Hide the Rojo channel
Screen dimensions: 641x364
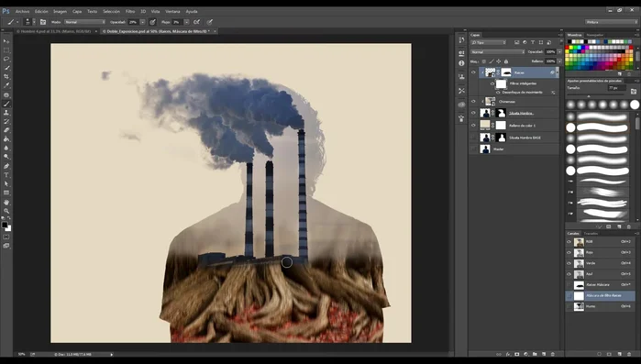(x=569, y=252)
